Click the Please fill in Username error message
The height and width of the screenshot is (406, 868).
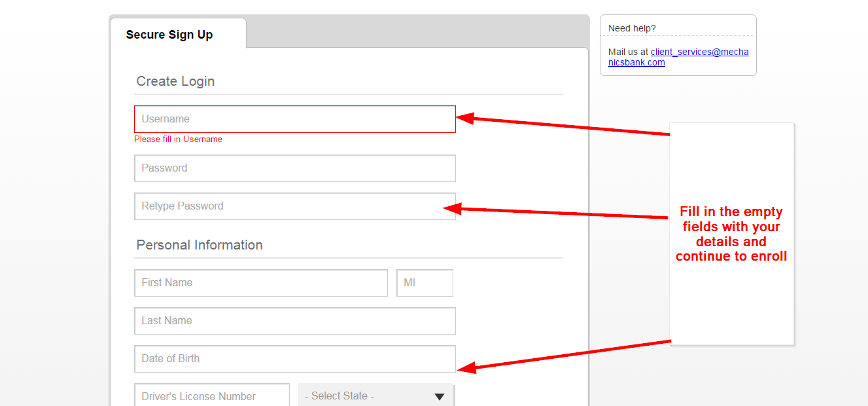[178, 139]
